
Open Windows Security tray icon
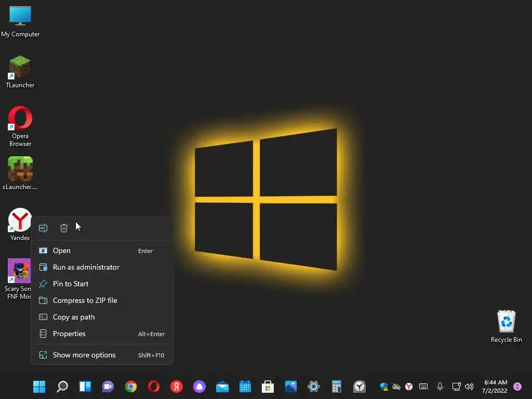384,387
